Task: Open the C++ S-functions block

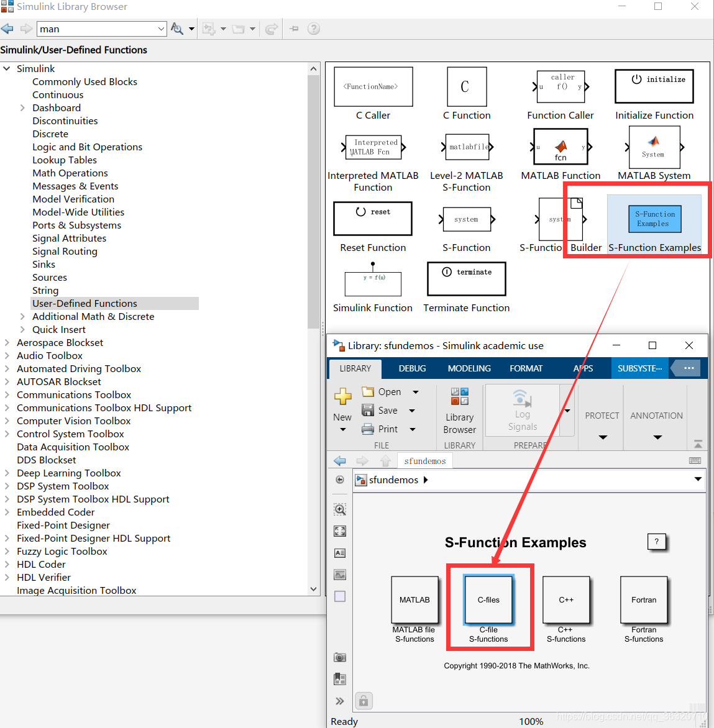Action: click(566, 600)
